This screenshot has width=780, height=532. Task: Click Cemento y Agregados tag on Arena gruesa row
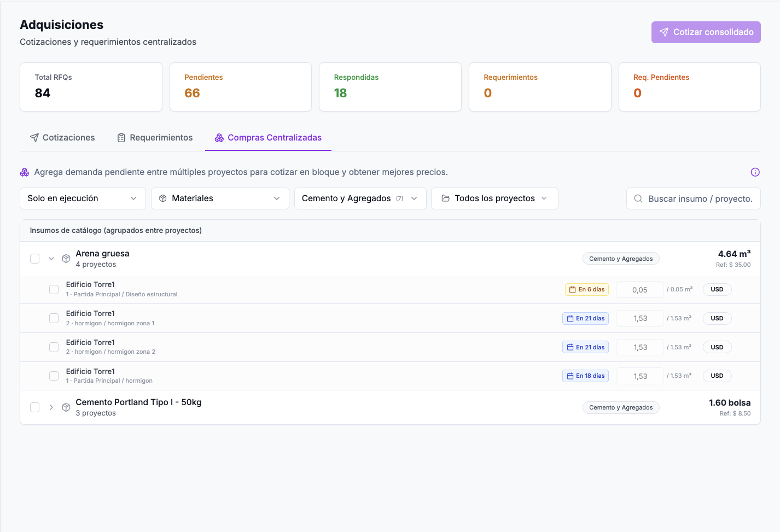point(621,259)
